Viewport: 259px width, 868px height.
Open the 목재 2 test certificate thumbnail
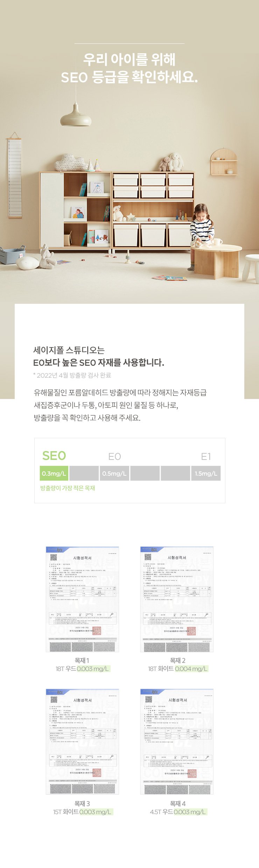pyautogui.click(x=177, y=599)
